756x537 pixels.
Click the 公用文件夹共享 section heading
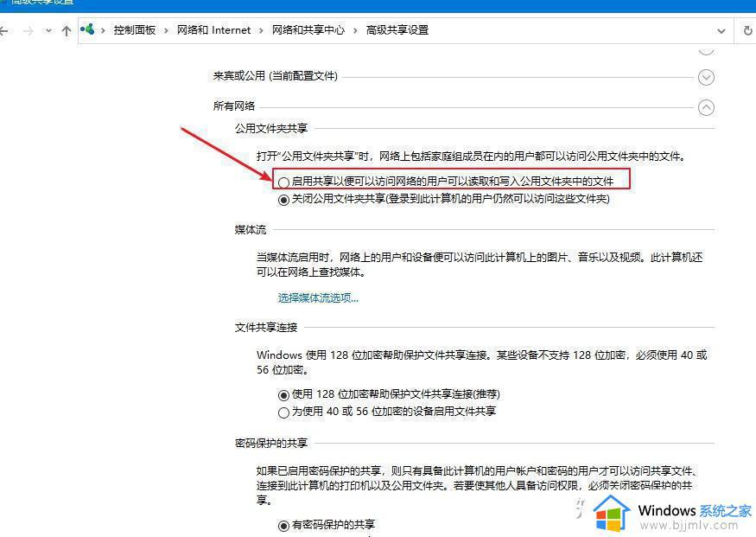tap(271, 128)
